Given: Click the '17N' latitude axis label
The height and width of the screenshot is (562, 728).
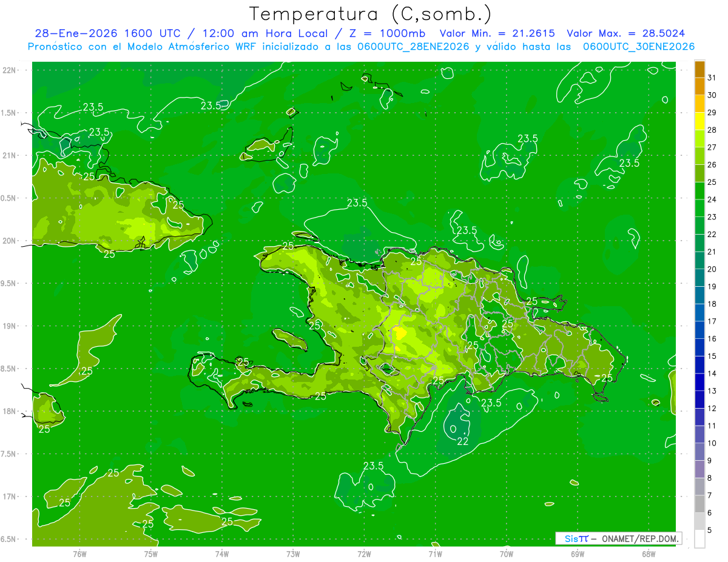Looking at the screenshot, I should (9, 497).
